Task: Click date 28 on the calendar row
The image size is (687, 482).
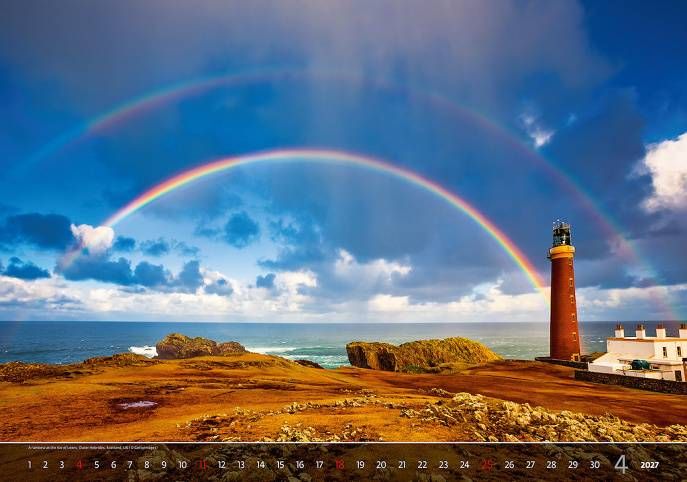Action: (x=551, y=464)
